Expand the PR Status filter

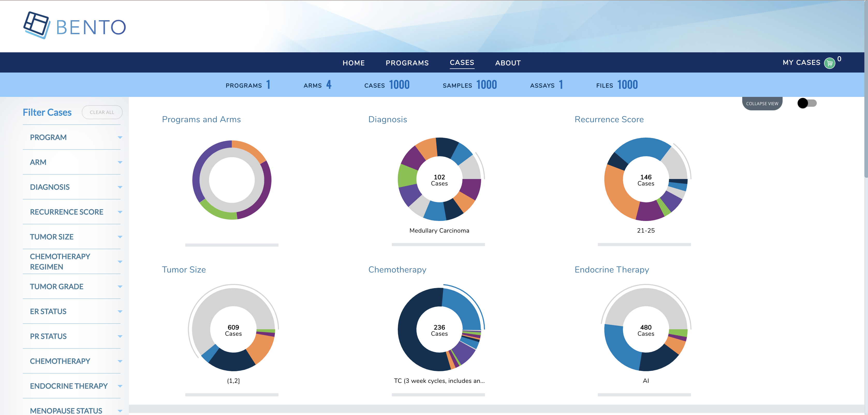(72, 337)
